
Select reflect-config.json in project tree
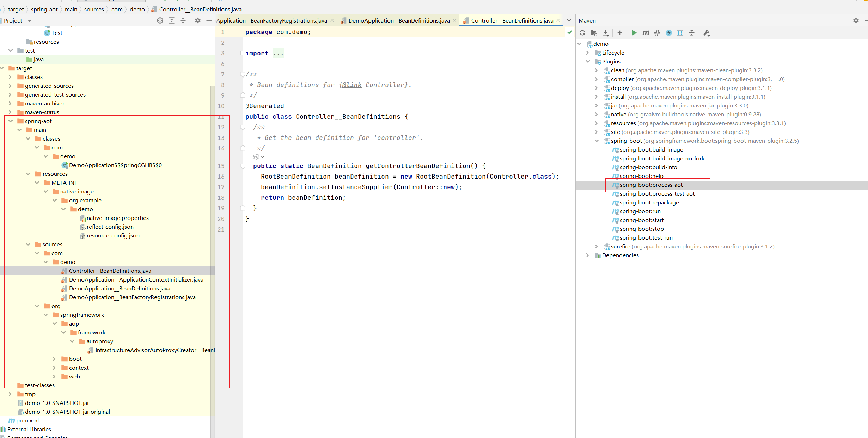point(110,227)
